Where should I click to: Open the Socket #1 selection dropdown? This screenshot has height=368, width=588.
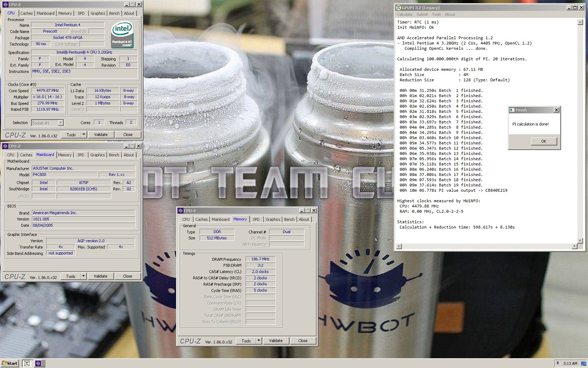point(61,123)
